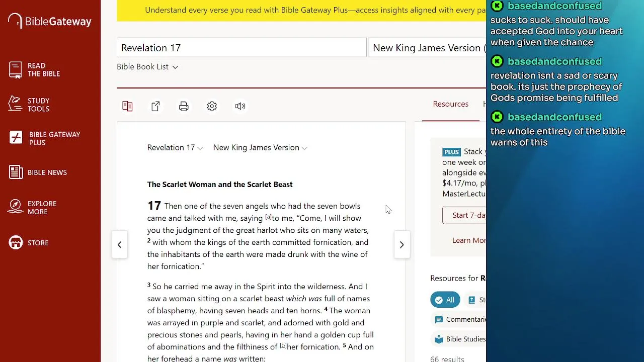
Task: Click the '66 results' text
Action: (447, 359)
